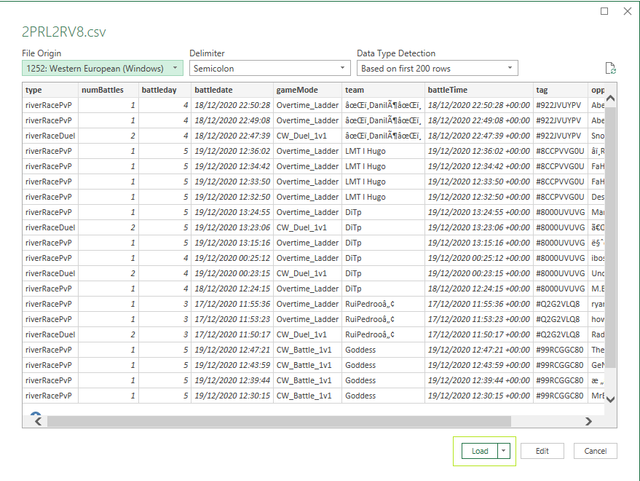
Task: Click 'CW_Battle_1v1' in the 12:47:21 row
Action: [x=307, y=350]
